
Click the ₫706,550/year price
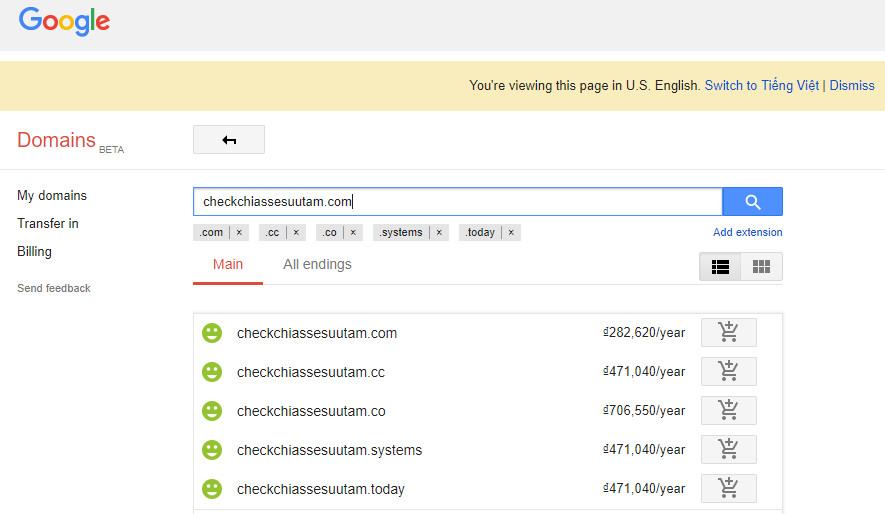(644, 411)
